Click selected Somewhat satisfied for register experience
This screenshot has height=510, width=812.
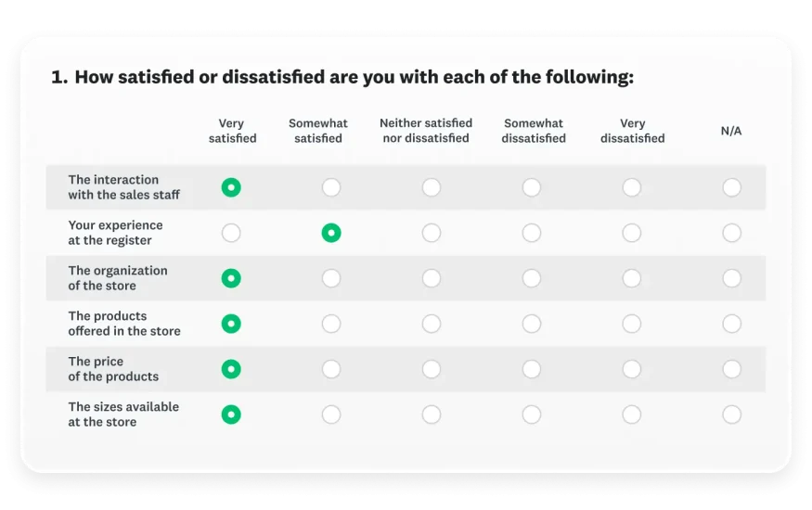331,234
